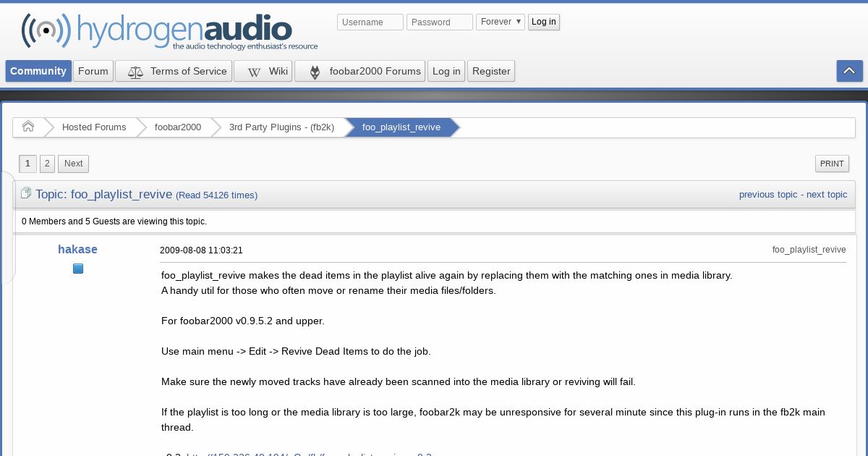Click the line For foobar2000 v0.9.5.2 and upper
The width and height of the screenshot is (868, 456).
point(243,321)
